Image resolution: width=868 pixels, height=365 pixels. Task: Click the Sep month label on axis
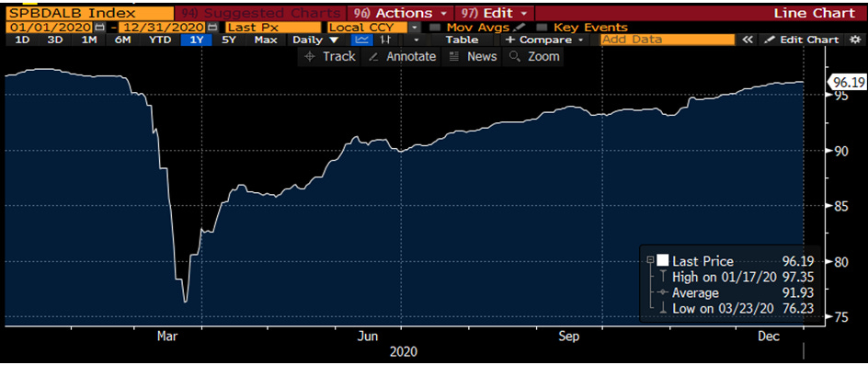click(x=569, y=336)
